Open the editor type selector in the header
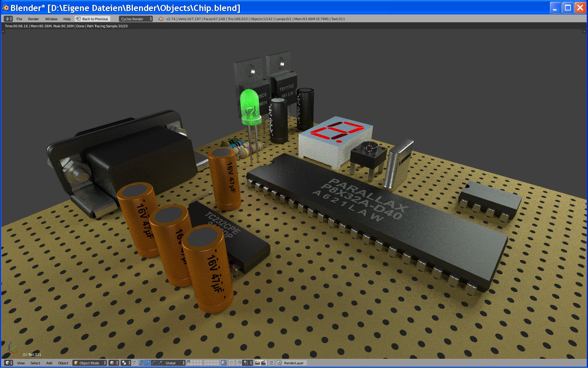This screenshot has height=368, width=588. [8, 19]
